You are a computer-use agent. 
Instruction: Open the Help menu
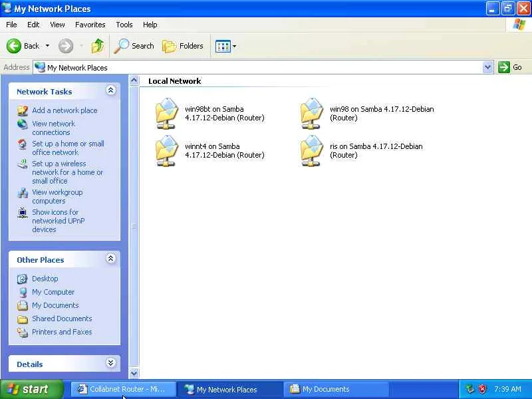(x=150, y=25)
